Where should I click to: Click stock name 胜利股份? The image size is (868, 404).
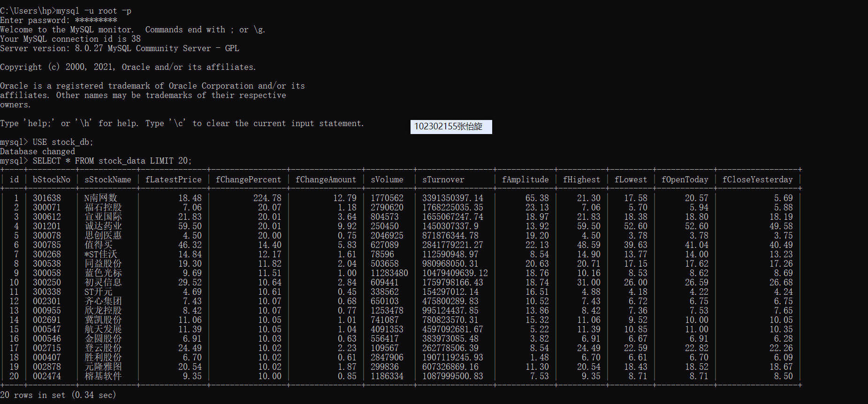tap(103, 358)
